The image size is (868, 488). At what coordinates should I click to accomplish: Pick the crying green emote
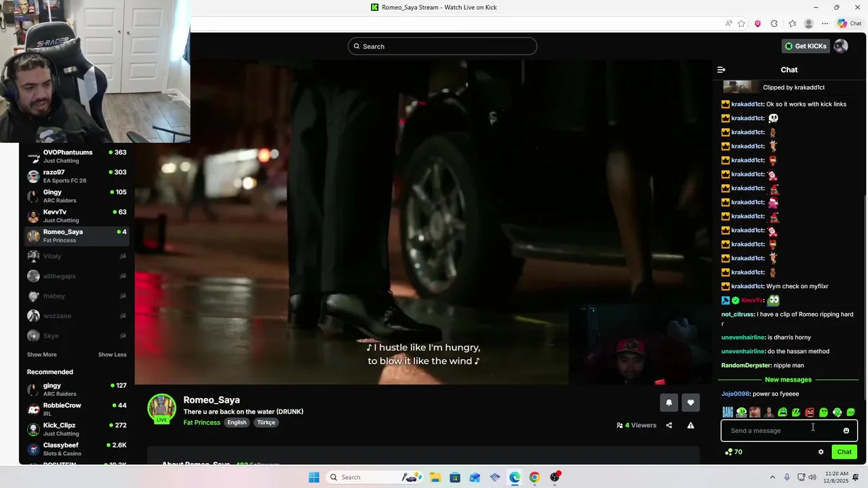click(x=783, y=412)
